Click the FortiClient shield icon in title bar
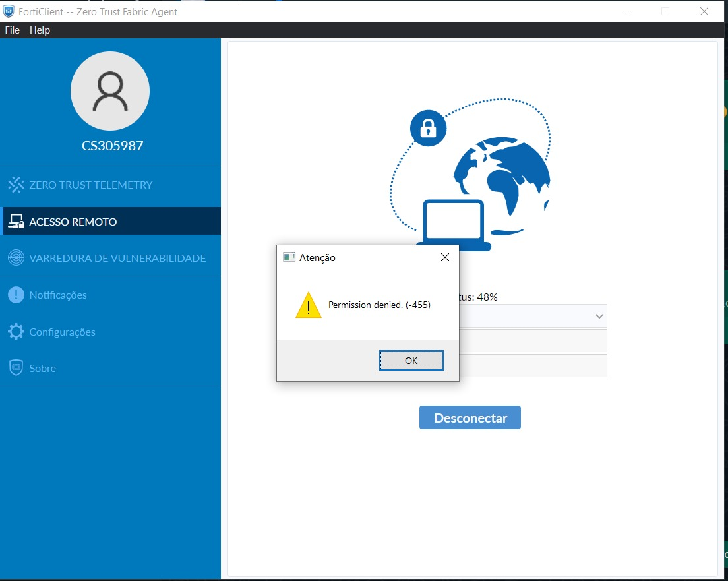728x581 pixels. click(9, 11)
